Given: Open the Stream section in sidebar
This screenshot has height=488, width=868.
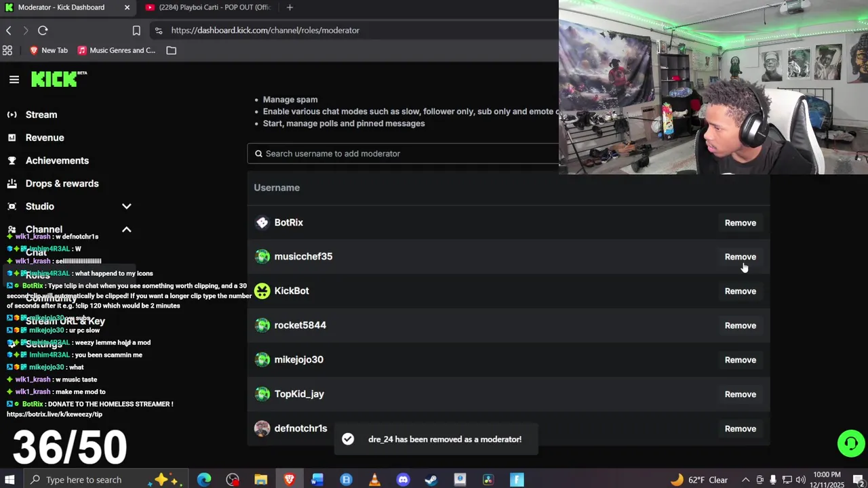Looking at the screenshot, I should 41,115.
